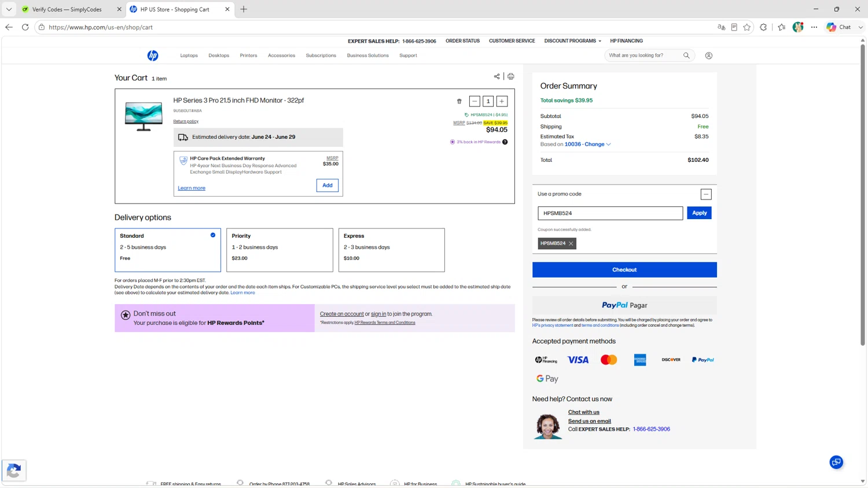Open the chat bubble floating icon
The width and height of the screenshot is (868, 488).
point(836,462)
